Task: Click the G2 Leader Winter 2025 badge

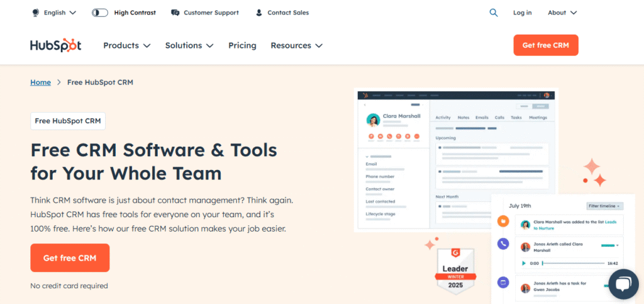Action: pos(455,271)
